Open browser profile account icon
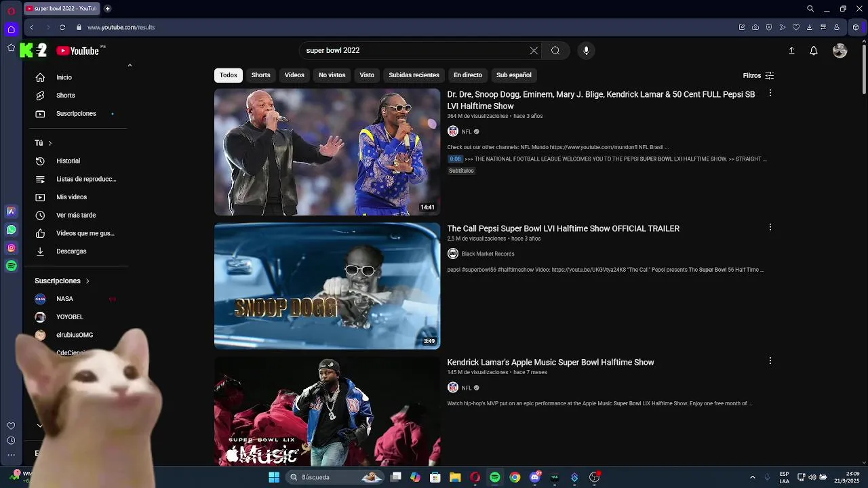The height and width of the screenshot is (488, 868). pos(837,27)
